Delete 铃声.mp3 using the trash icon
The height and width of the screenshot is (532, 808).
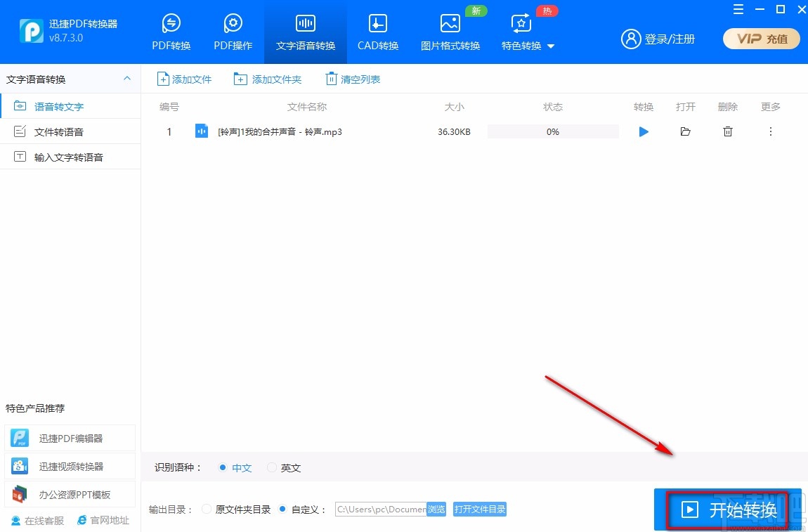(x=728, y=131)
